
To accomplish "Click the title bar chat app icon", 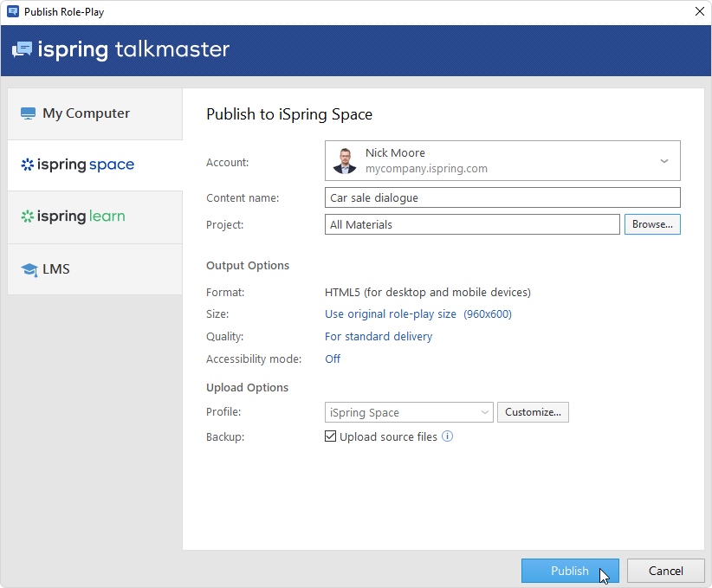I will tap(12, 12).
